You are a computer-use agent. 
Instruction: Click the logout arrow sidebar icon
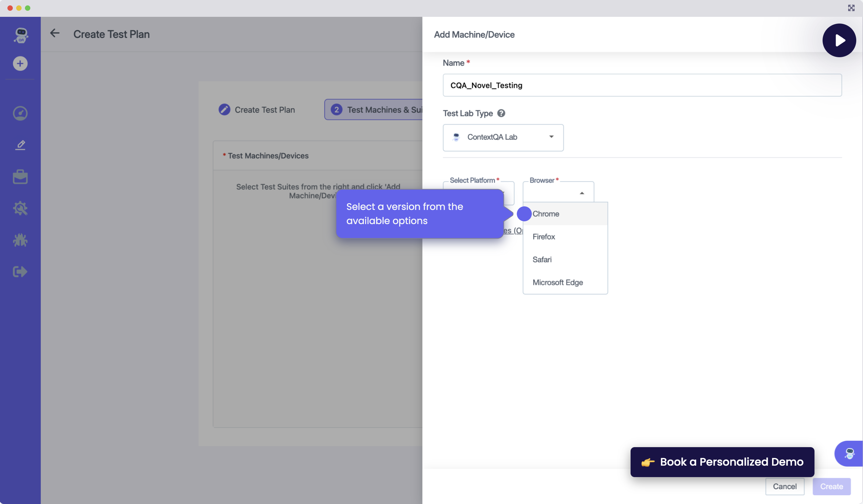coord(20,272)
